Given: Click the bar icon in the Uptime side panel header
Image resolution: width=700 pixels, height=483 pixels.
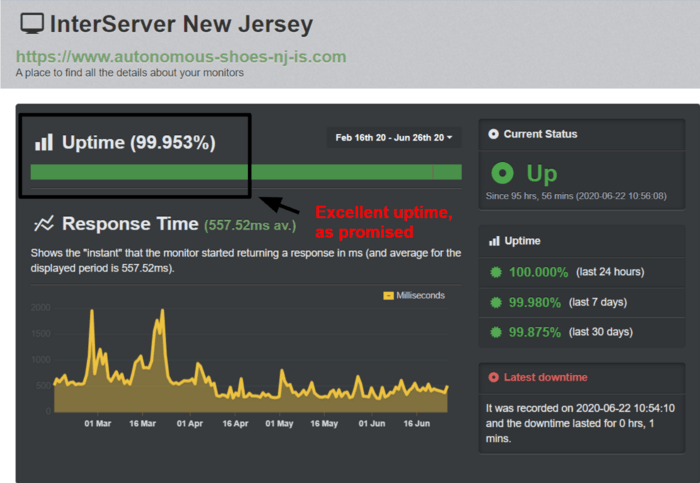Looking at the screenshot, I should [x=494, y=241].
